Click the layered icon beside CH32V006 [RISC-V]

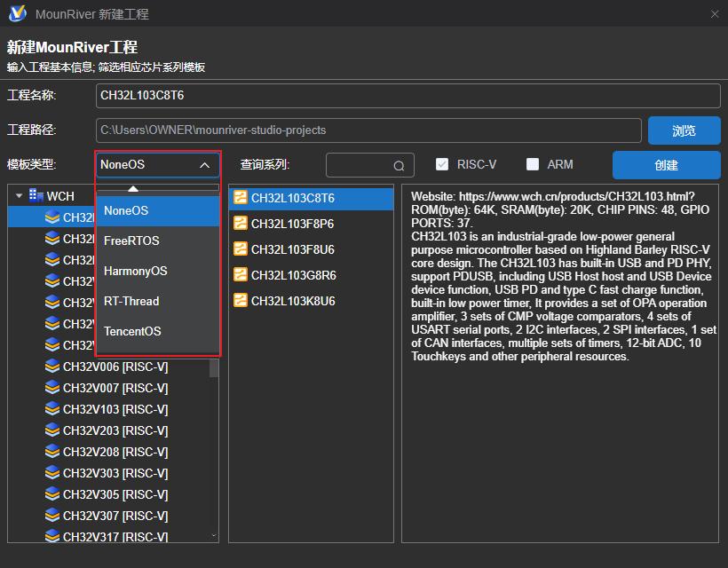point(52,367)
